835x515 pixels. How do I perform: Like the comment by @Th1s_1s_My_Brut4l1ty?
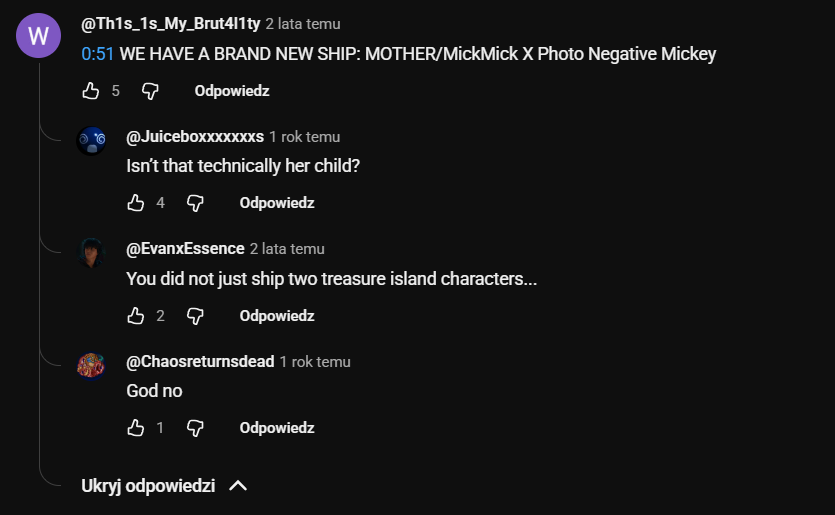pyautogui.click(x=91, y=91)
